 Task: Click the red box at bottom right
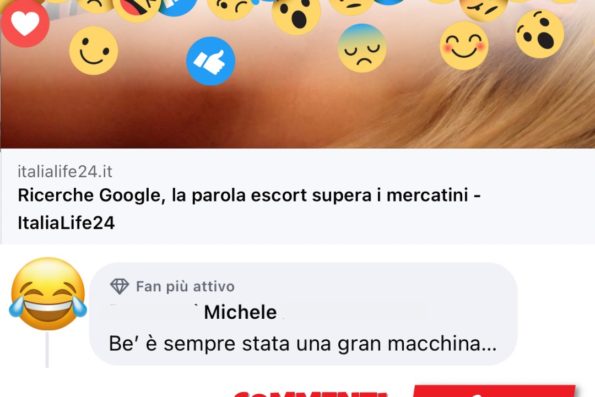pyautogui.click(x=494, y=391)
